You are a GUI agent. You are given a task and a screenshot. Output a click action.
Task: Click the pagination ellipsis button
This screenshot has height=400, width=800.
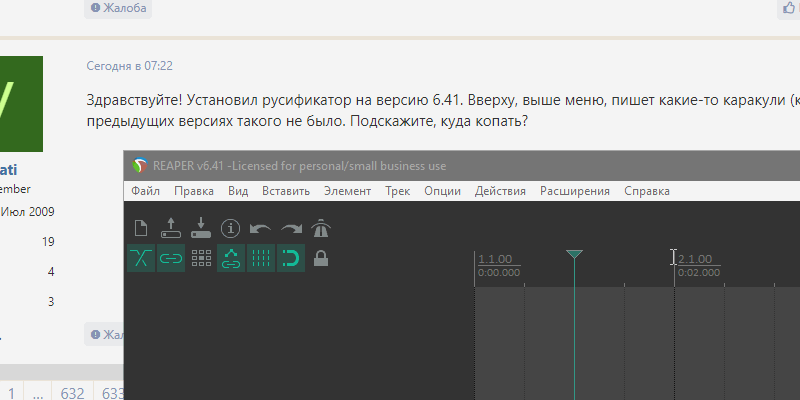[x=37, y=393]
